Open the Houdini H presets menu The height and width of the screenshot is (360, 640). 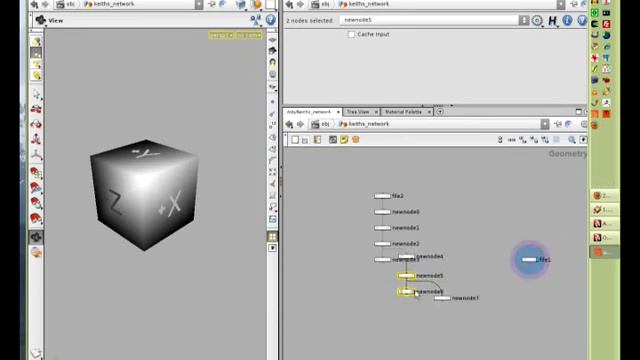[x=552, y=20]
